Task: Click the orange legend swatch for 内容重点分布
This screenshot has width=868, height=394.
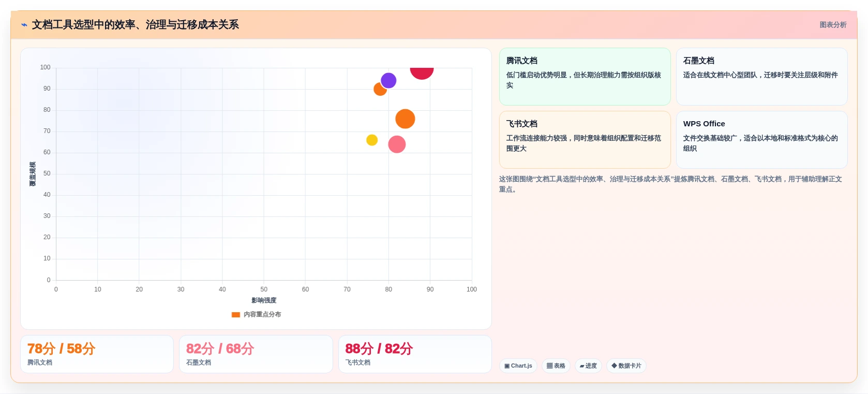Action: [236, 315]
